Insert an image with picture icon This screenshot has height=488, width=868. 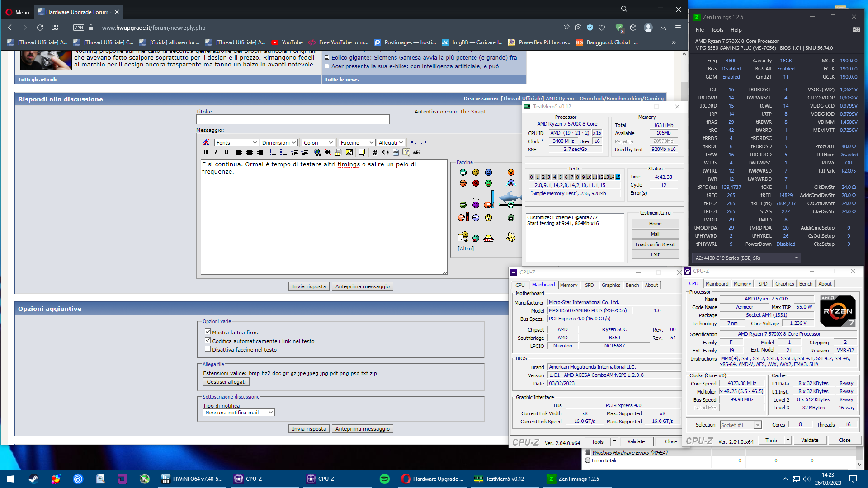click(349, 152)
